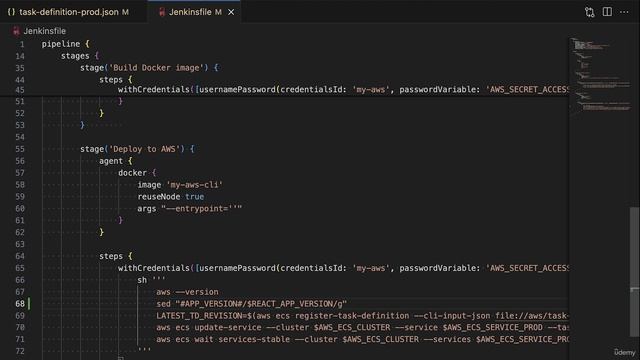The width and height of the screenshot is (640, 360).
Task: Click the code minimap overview
Action: [600, 75]
